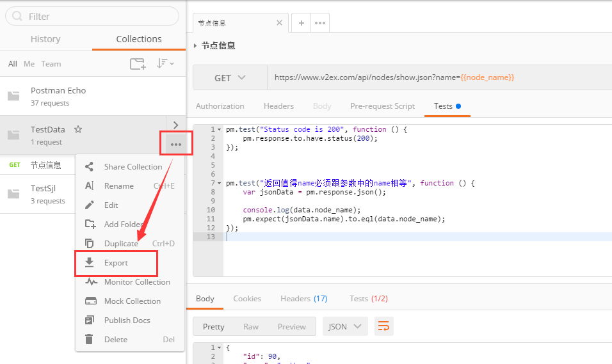Select Pretty response view
This screenshot has width=612, height=364.
[214, 326]
